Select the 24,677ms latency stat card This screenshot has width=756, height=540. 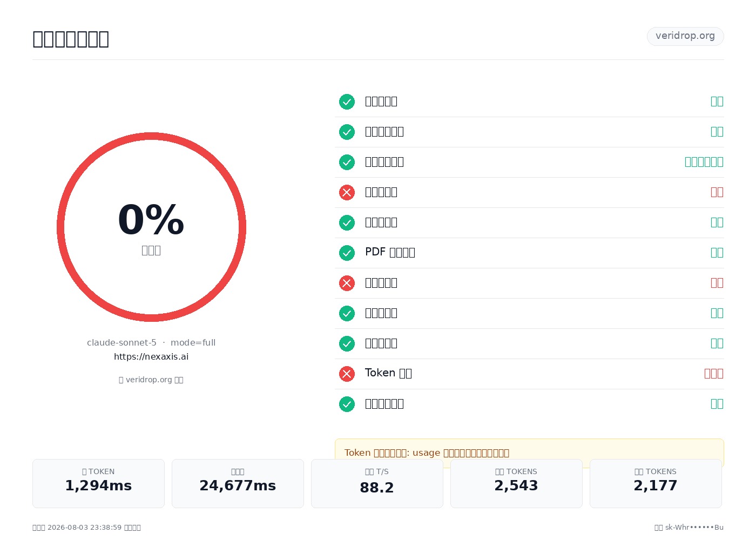[x=238, y=483]
